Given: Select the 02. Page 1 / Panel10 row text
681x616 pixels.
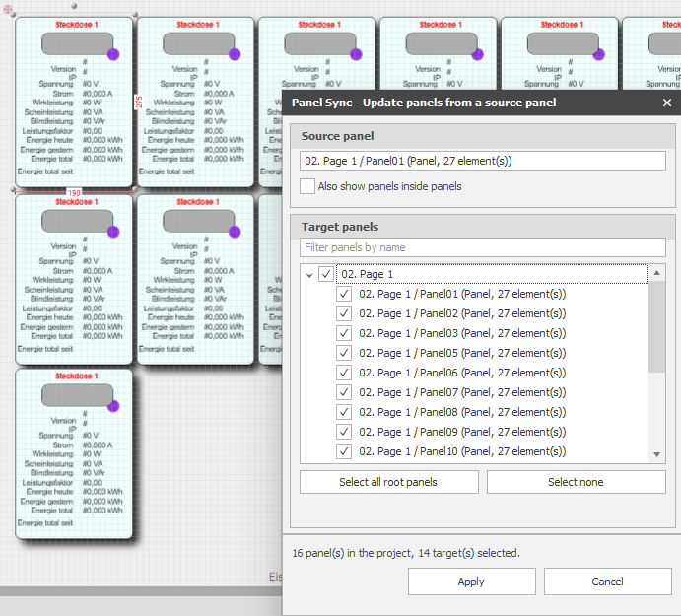Looking at the screenshot, I should click(462, 451).
